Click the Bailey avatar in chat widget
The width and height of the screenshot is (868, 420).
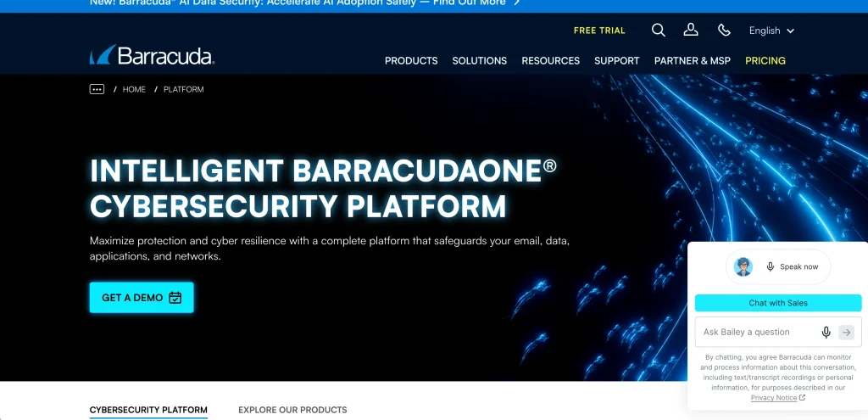tap(743, 266)
